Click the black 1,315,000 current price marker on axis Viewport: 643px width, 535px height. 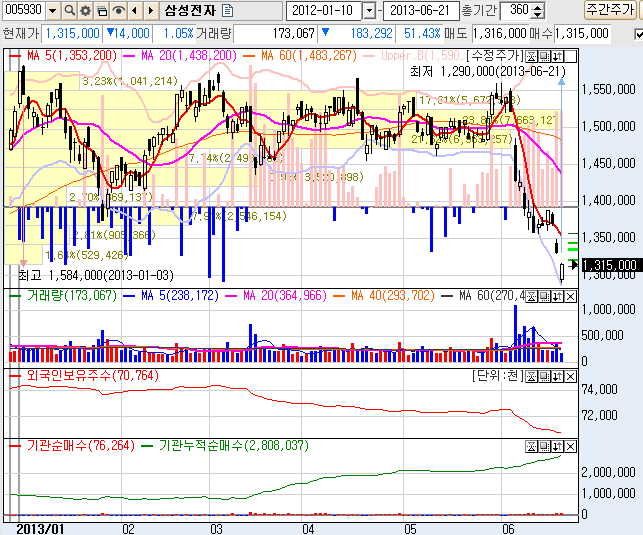(610, 265)
